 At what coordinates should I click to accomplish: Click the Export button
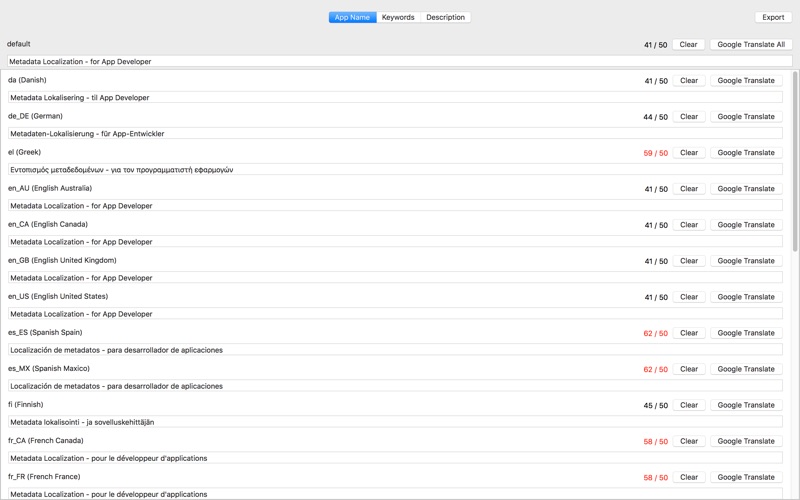[773, 17]
